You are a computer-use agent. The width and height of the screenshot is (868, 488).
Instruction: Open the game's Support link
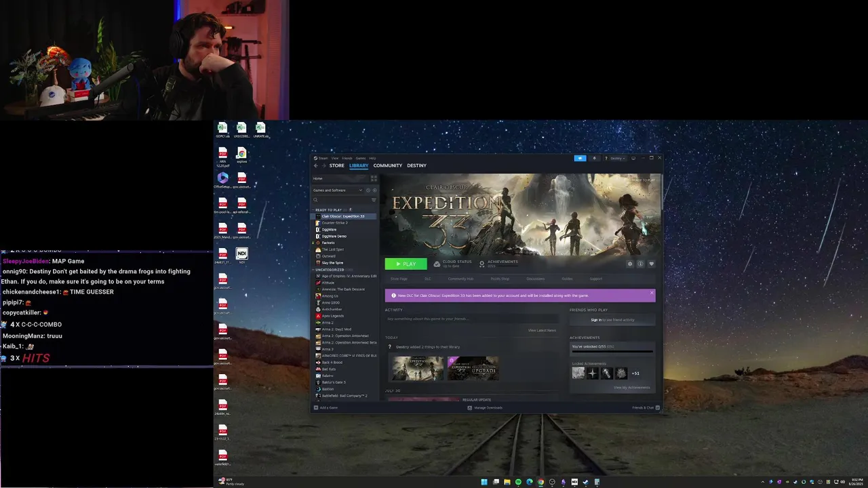(596, 279)
